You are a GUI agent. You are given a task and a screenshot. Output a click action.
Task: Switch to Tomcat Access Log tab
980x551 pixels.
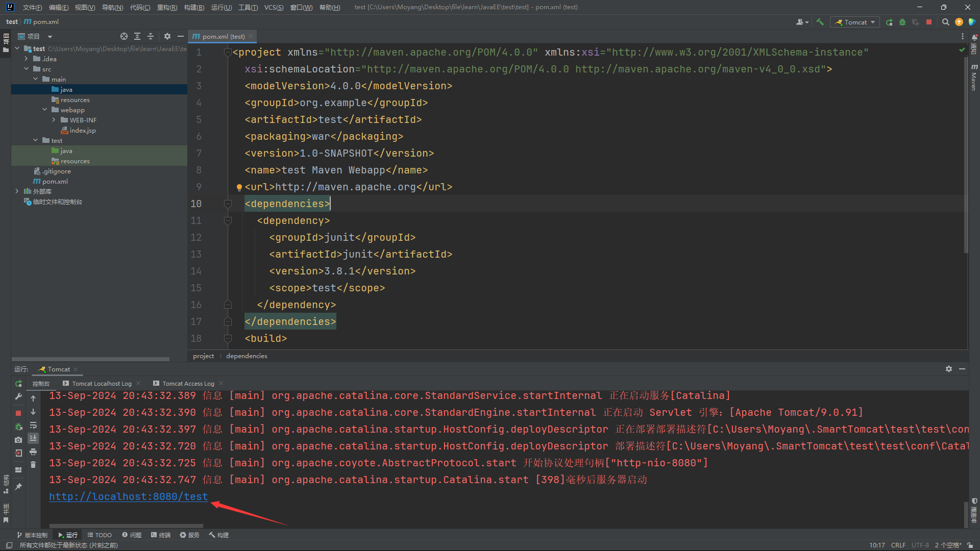pyautogui.click(x=188, y=383)
